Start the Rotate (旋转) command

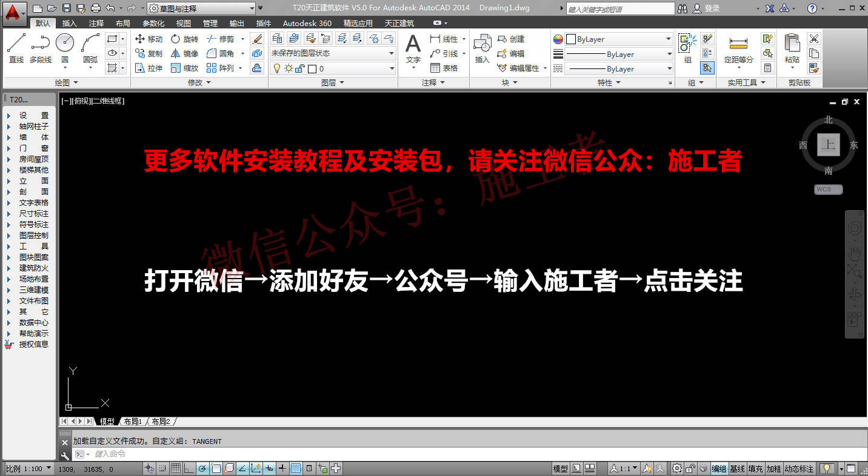point(185,39)
